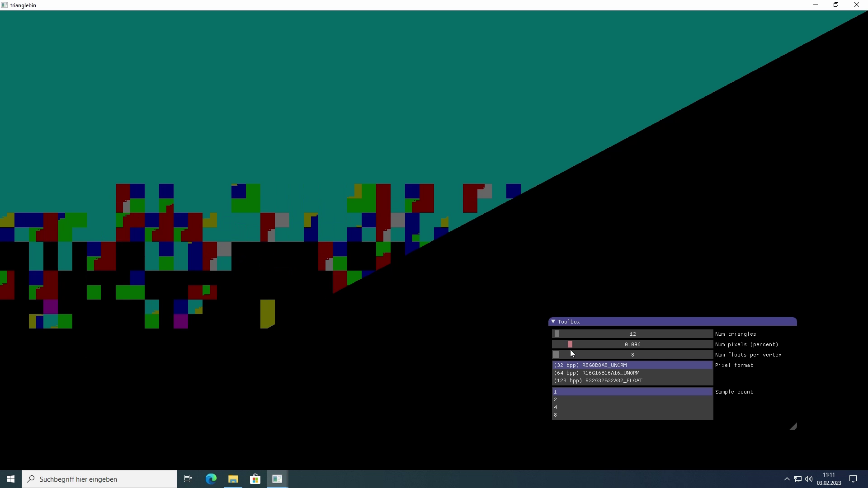Select R8G8B8A8_UNORM pixel format
This screenshot has height=488, width=868.
click(632, 365)
